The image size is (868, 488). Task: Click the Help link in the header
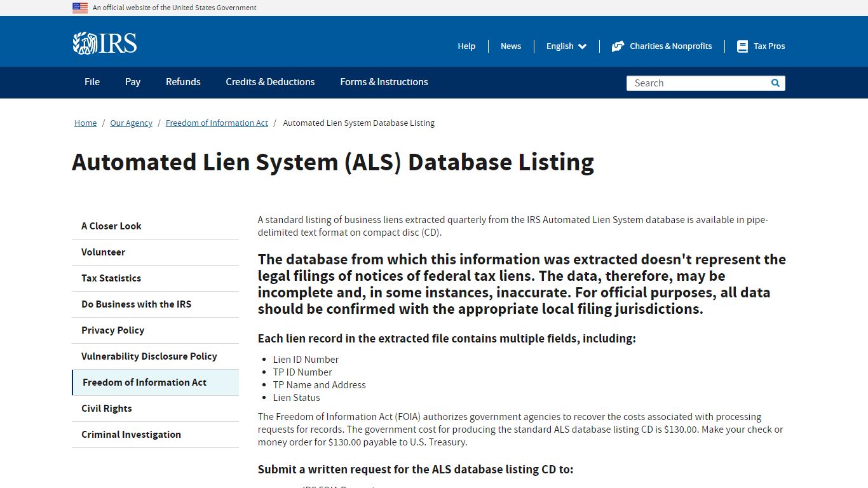click(x=466, y=46)
